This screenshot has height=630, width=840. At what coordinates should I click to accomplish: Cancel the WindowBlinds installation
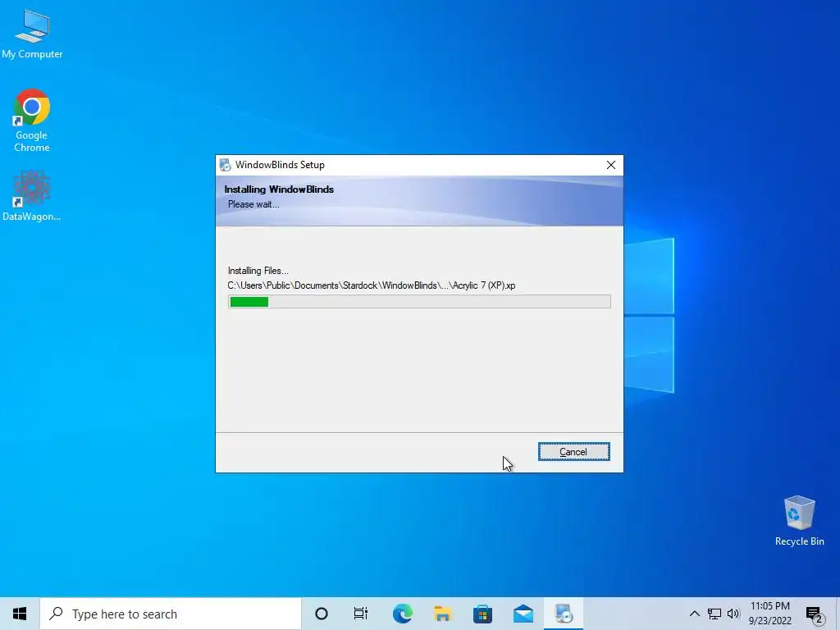(573, 452)
